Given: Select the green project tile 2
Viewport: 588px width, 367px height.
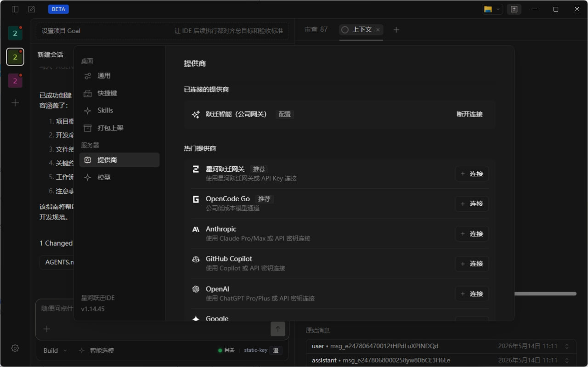Looking at the screenshot, I should 15,33.
